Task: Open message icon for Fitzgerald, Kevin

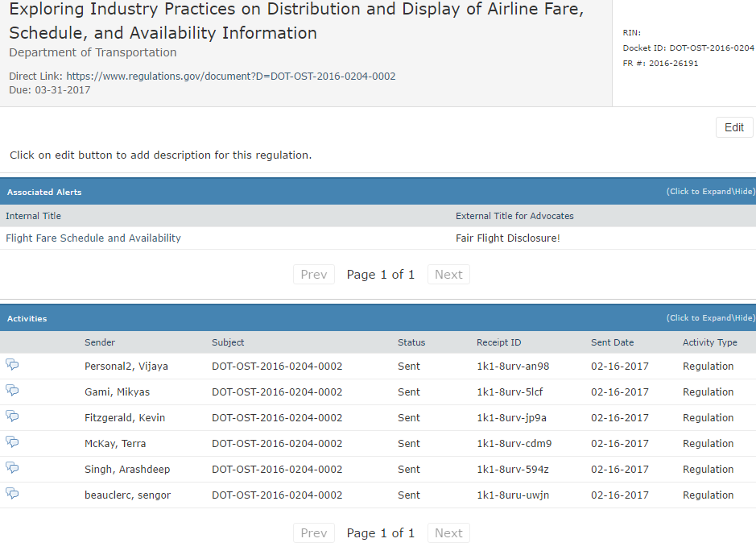Action: pos(12,416)
